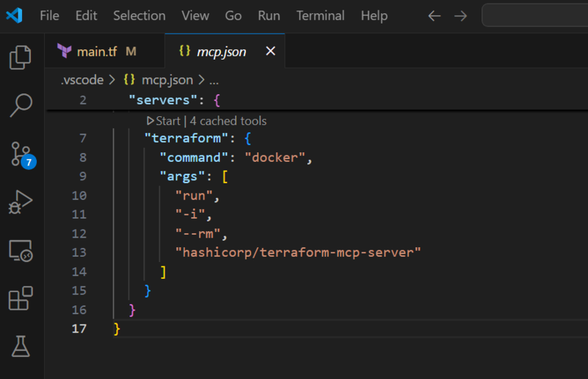Click the "run" argument string
The width and height of the screenshot is (588, 379).
[194, 196]
